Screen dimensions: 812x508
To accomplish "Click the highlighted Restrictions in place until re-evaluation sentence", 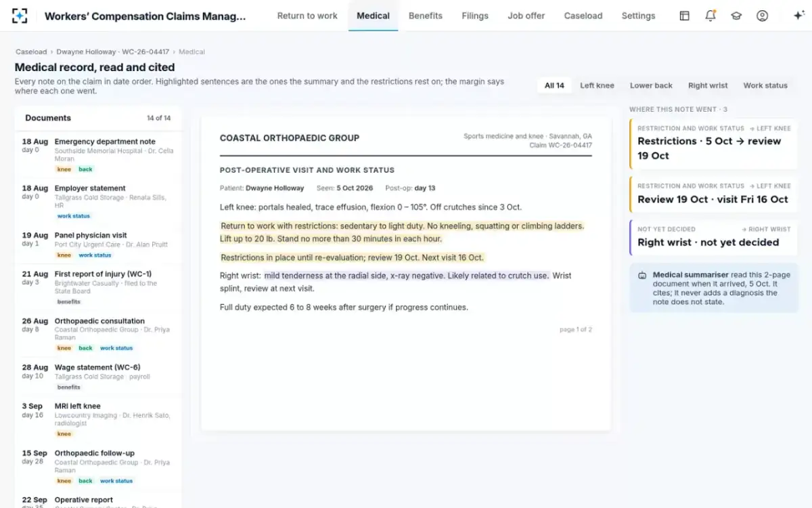I will 353,257.
